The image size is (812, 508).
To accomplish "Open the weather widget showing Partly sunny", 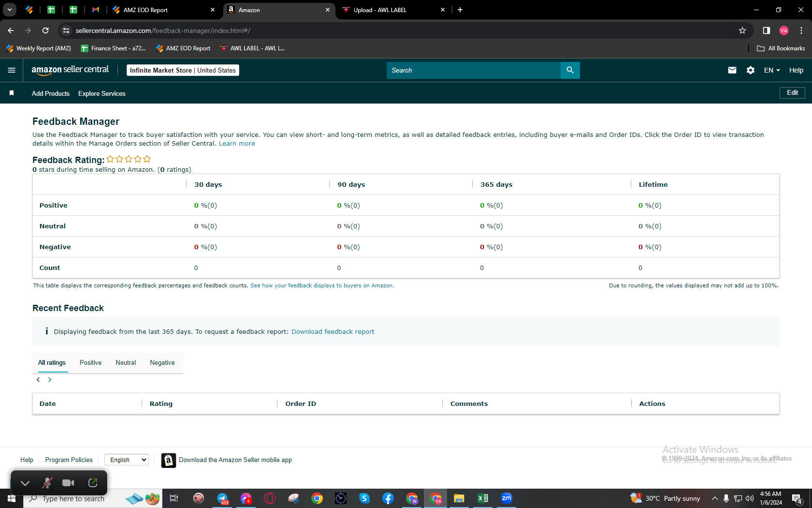I will [665, 498].
